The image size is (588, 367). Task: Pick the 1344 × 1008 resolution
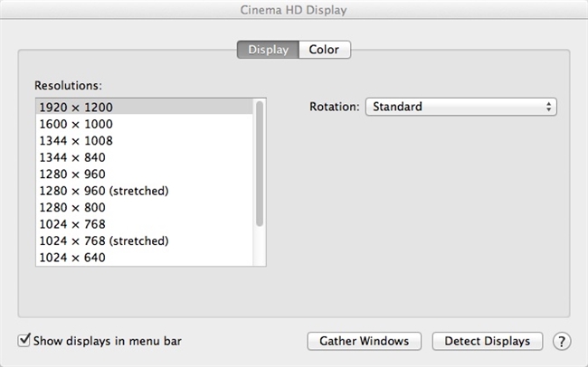click(76, 141)
